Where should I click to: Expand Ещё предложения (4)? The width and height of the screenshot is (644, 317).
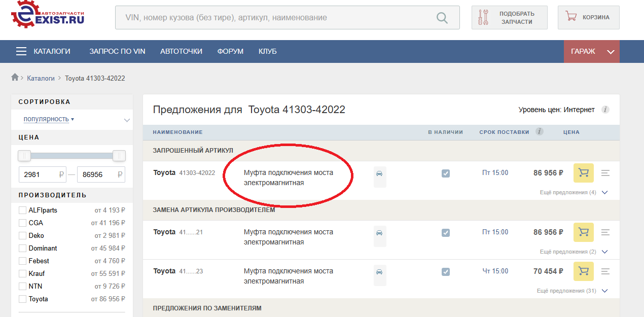click(x=574, y=193)
